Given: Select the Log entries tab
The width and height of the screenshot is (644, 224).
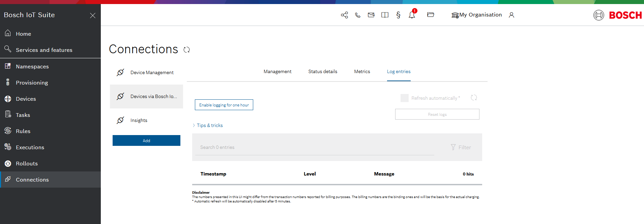Looking at the screenshot, I should pyautogui.click(x=399, y=71).
